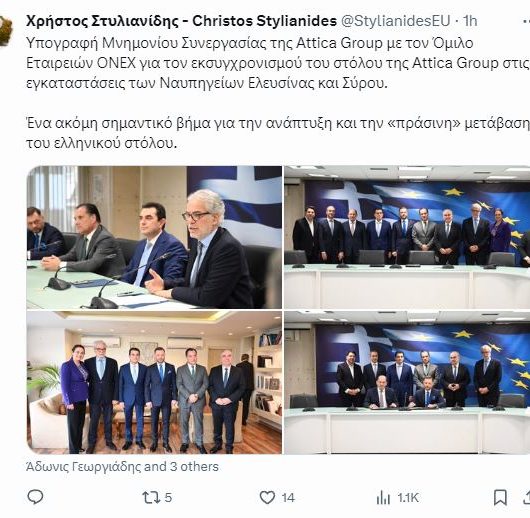Click the retweet count 5
This screenshot has height=518, width=530.
(x=168, y=498)
